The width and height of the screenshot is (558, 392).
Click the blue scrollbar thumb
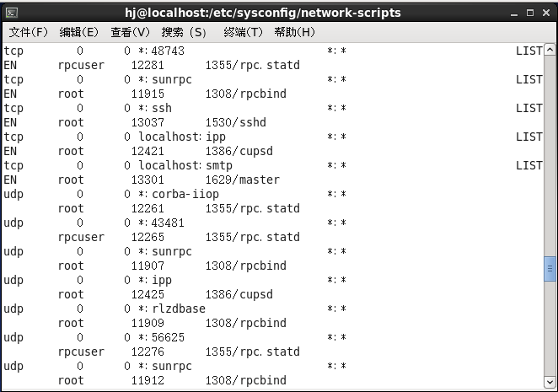click(x=550, y=268)
